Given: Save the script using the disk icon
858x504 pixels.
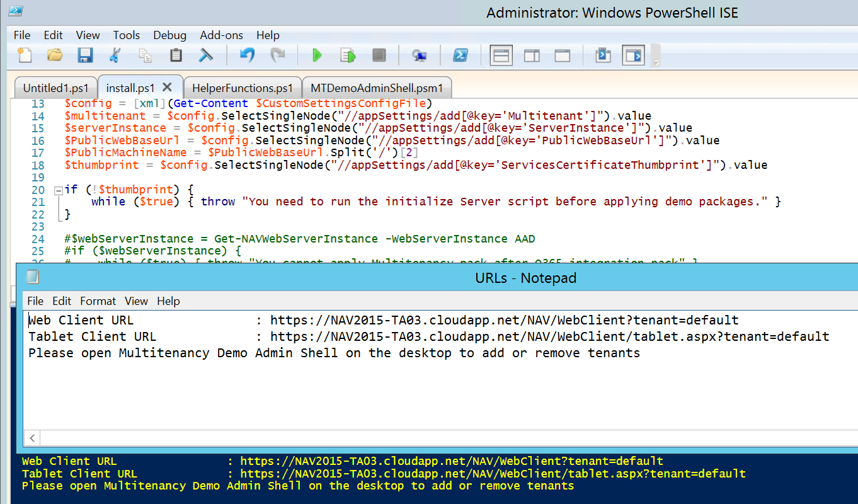Looking at the screenshot, I should pyautogui.click(x=85, y=55).
